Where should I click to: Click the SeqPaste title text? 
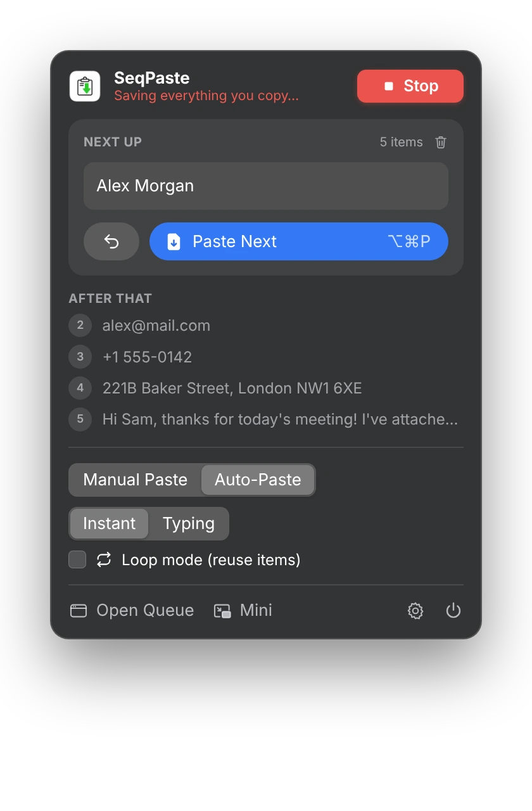(152, 78)
